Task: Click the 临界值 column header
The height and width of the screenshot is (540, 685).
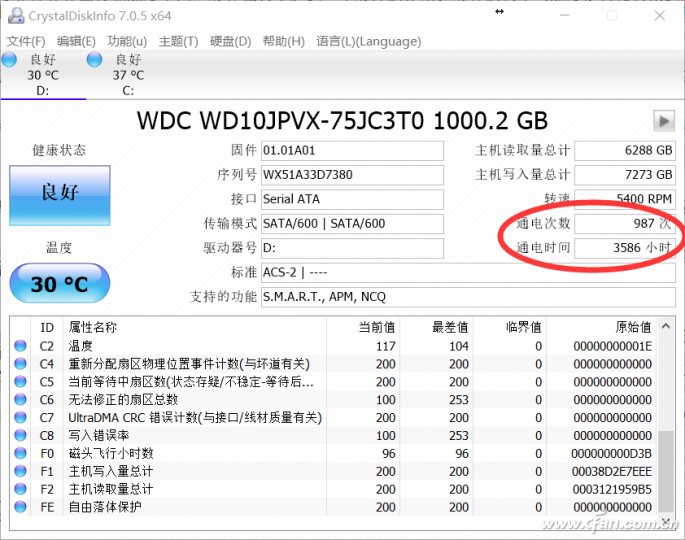Action: click(510, 328)
